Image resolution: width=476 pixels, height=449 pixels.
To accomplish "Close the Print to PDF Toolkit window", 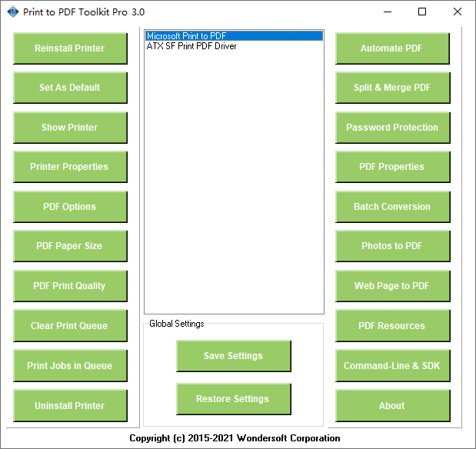I will (458, 12).
